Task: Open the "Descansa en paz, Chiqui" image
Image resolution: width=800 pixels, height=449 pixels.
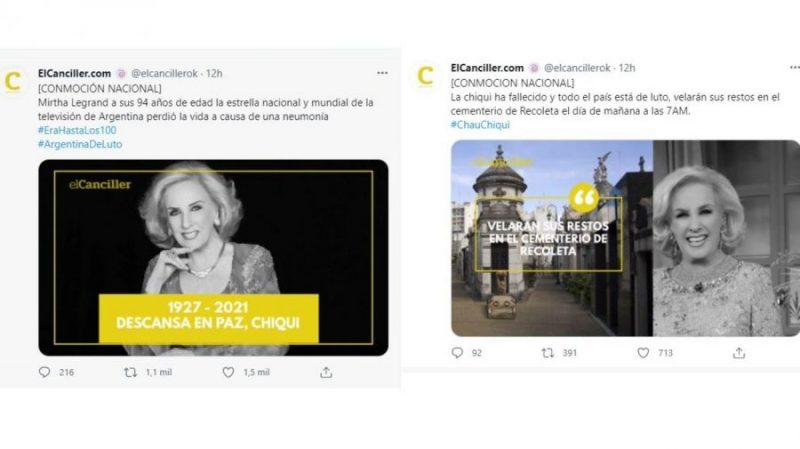Action: [x=213, y=257]
